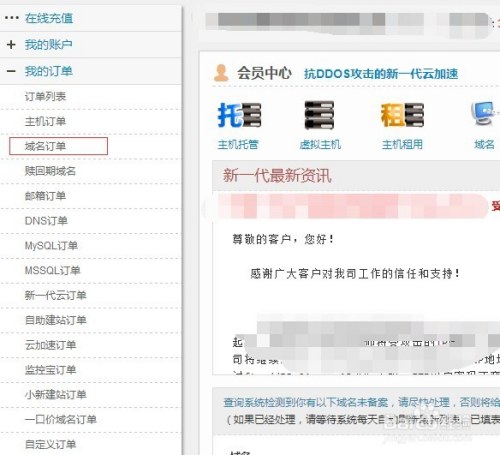Click the ellipsis icon beside 在线充值
The image size is (500, 455).
coord(12,18)
